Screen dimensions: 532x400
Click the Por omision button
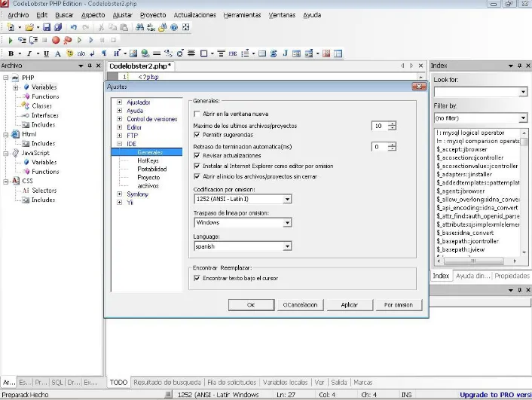399,305
